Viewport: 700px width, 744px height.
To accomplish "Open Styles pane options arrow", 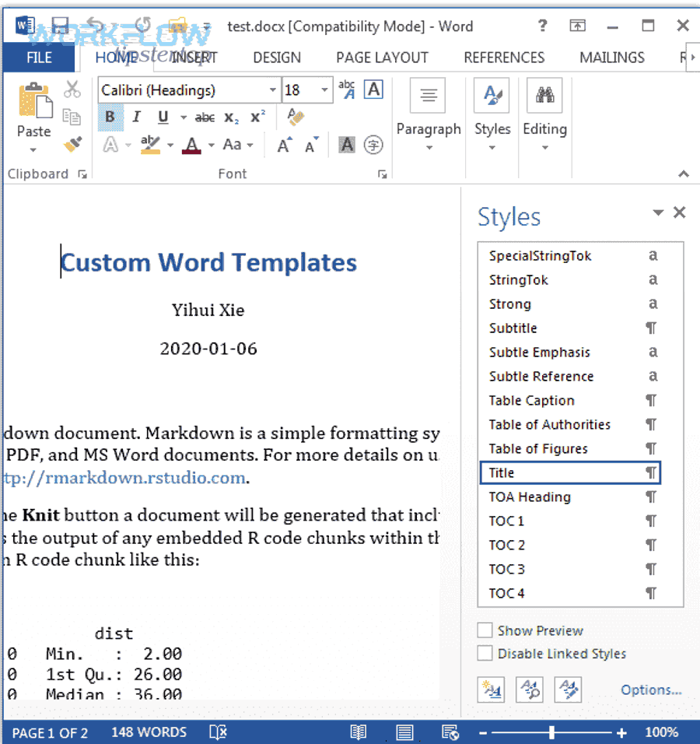I will point(658,212).
